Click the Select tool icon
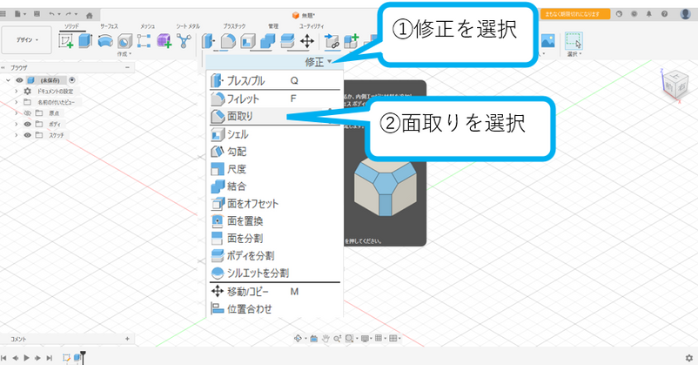The width and height of the screenshot is (698, 365). pyautogui.click(x=574, y=41)
